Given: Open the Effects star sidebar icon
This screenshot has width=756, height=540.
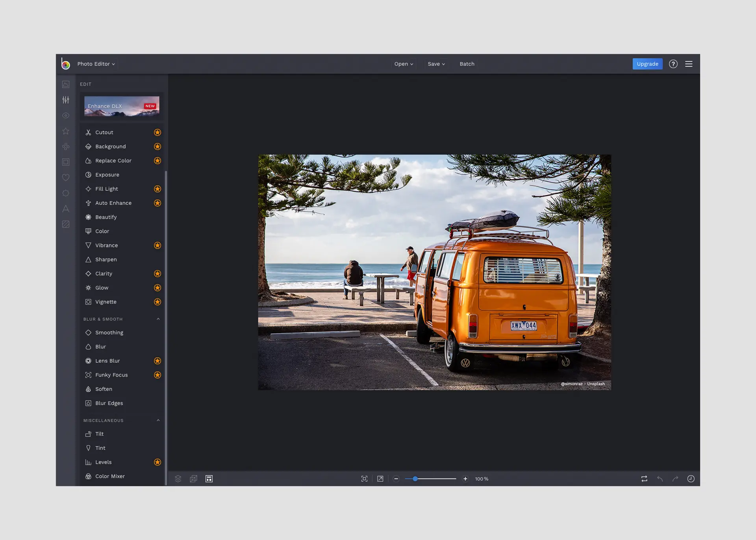Looking at the screenshot, I should [x=66, y=131].
